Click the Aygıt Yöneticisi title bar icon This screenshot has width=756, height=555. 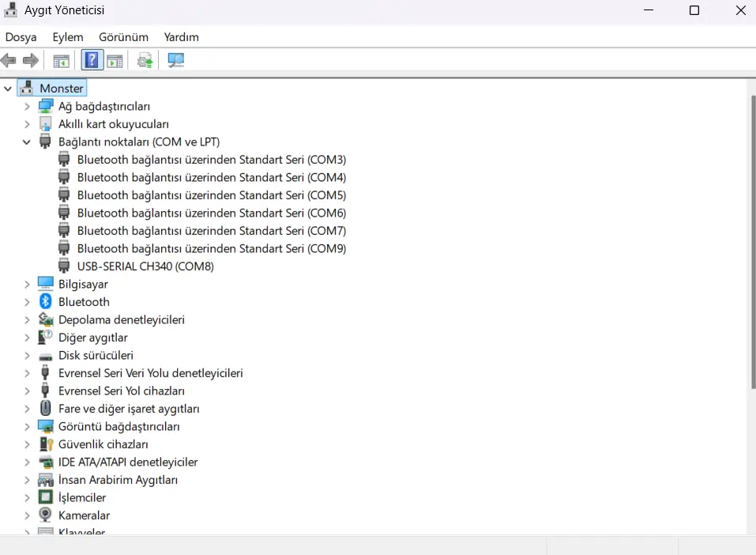[x=10, y=9]
